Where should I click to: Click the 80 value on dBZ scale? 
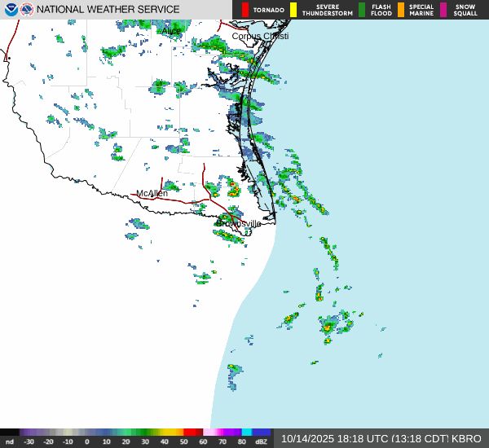coord(241,441)
